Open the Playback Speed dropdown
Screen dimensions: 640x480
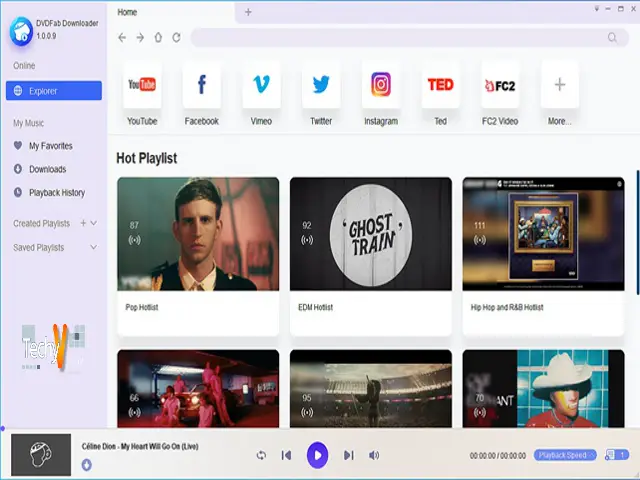click(565, 455)
